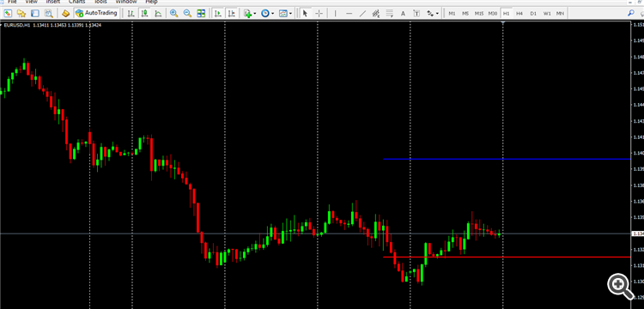Zoom in on the chart
Viewport: 644px width, 309px height.
[x=173, y=14]
